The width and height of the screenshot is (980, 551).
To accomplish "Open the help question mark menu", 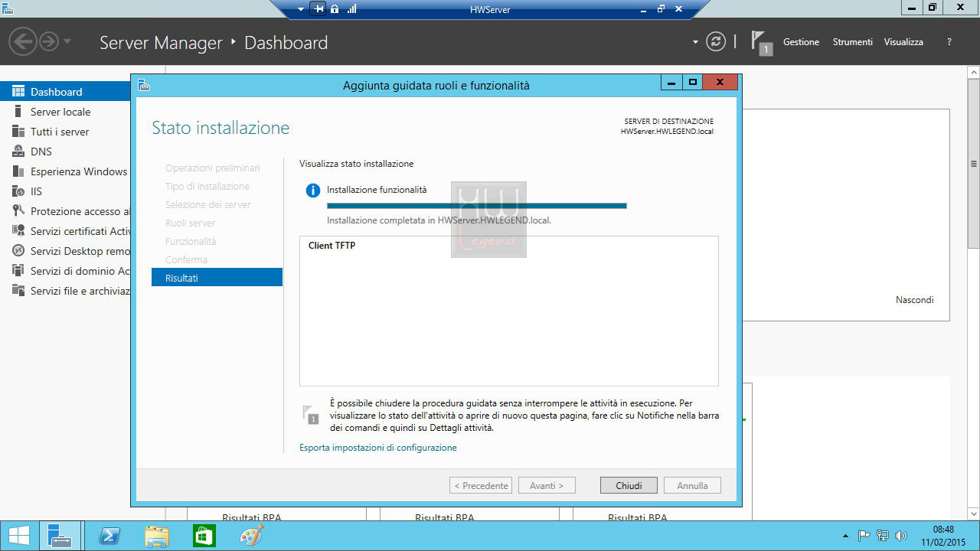I will coord(949,42).
